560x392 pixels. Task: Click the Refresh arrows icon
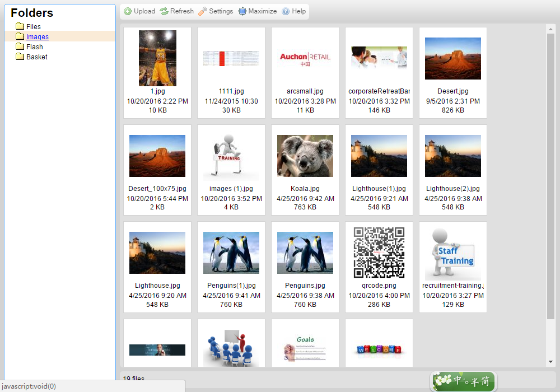[164, 11]
